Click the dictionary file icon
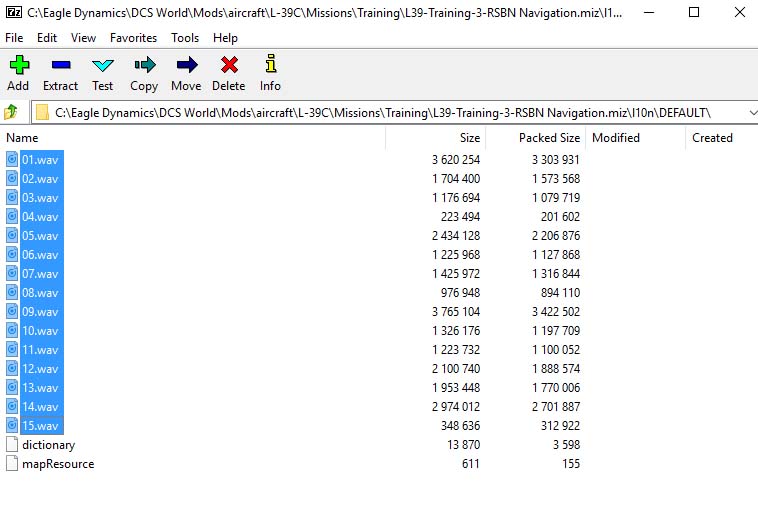The image size is (758, 505). 12,444
